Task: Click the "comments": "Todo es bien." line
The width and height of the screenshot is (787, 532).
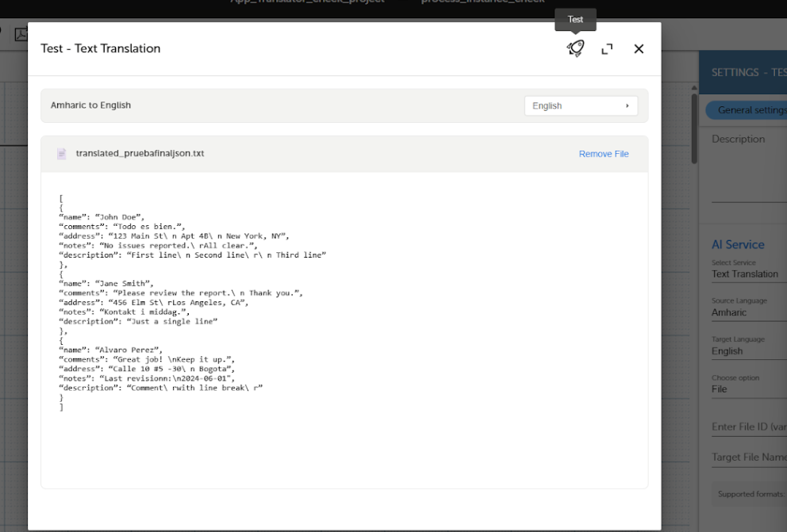Action: (x=122, y=227)
